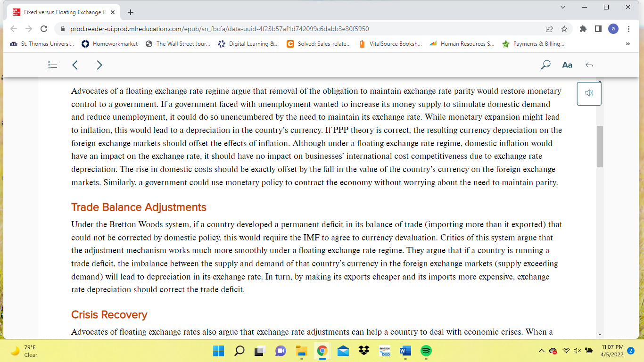Show more bookmarks chevron
The width and height of the screenshot is (644, 362).
point(627,44)
